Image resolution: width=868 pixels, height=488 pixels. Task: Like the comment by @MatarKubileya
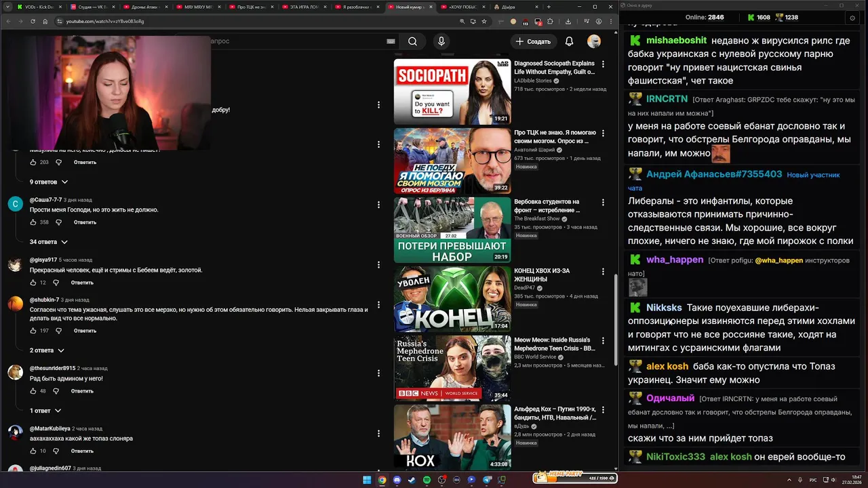[33, 451]
